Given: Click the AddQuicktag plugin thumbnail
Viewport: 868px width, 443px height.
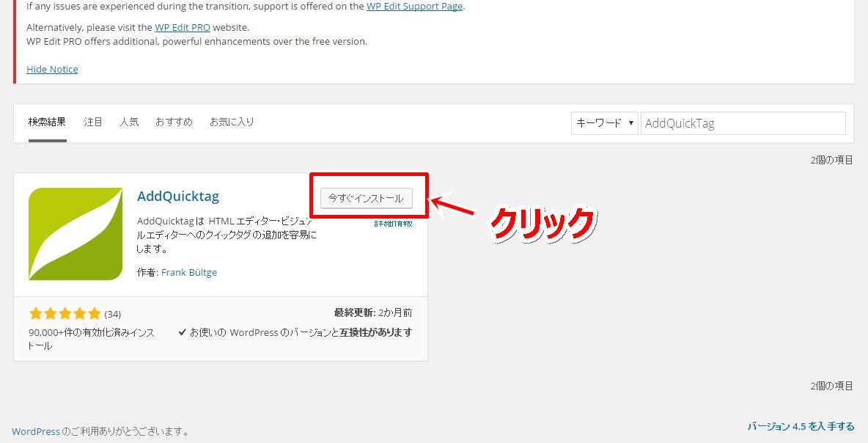Looking at the screenshot, I should (76, 234).
